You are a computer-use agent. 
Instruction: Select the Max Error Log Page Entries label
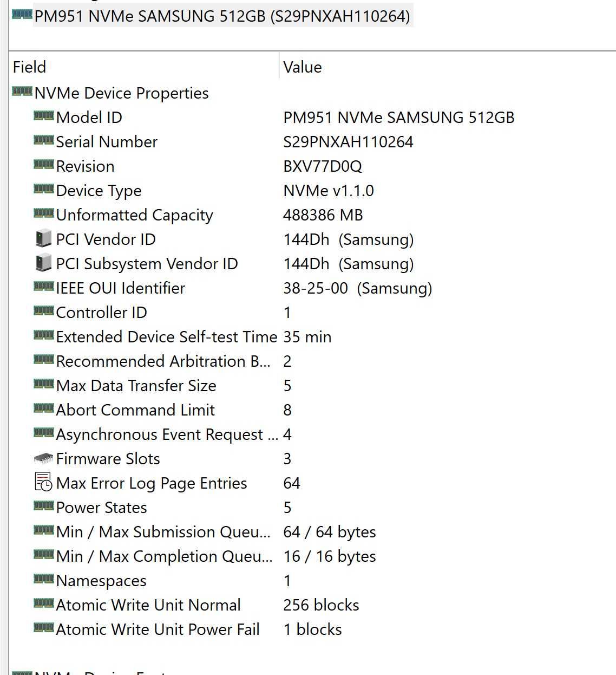[x=152, y=483]
